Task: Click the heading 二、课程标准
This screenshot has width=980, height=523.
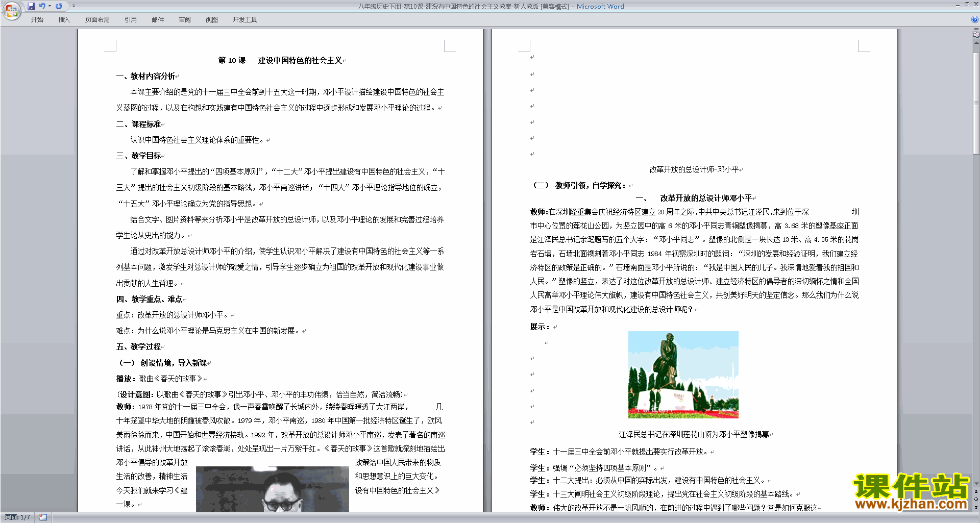Action: (138, 124)
